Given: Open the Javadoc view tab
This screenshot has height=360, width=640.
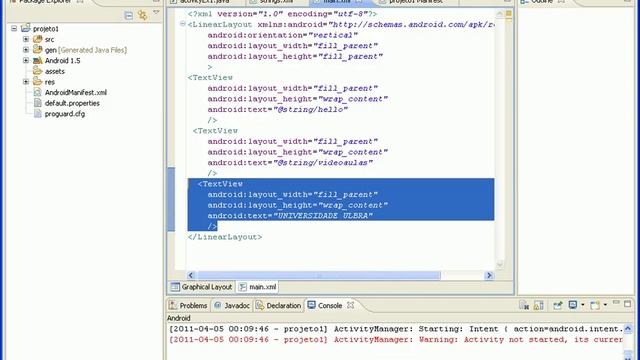Looking at the screenshot, I should (232, 305).
